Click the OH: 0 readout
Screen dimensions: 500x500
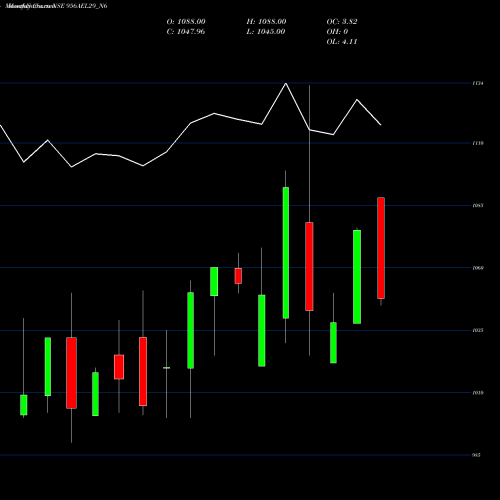click(x=337, y=32)
